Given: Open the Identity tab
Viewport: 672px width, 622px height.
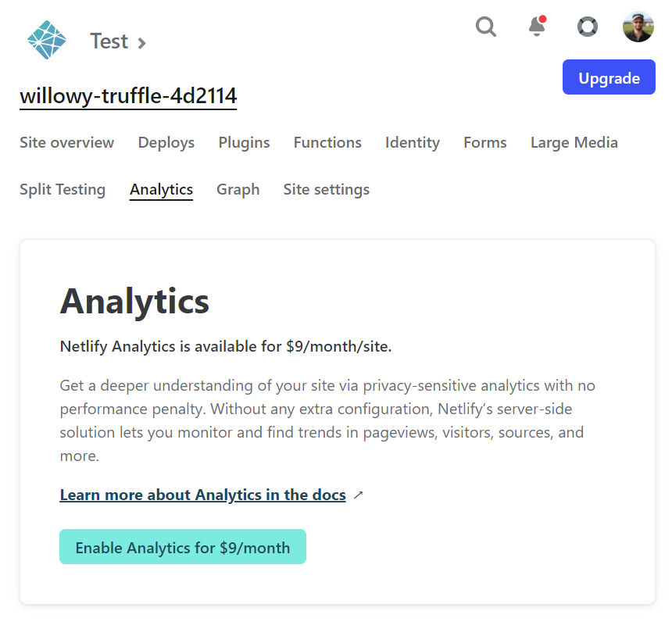Looking at the screenshot, I should point(413,142).
